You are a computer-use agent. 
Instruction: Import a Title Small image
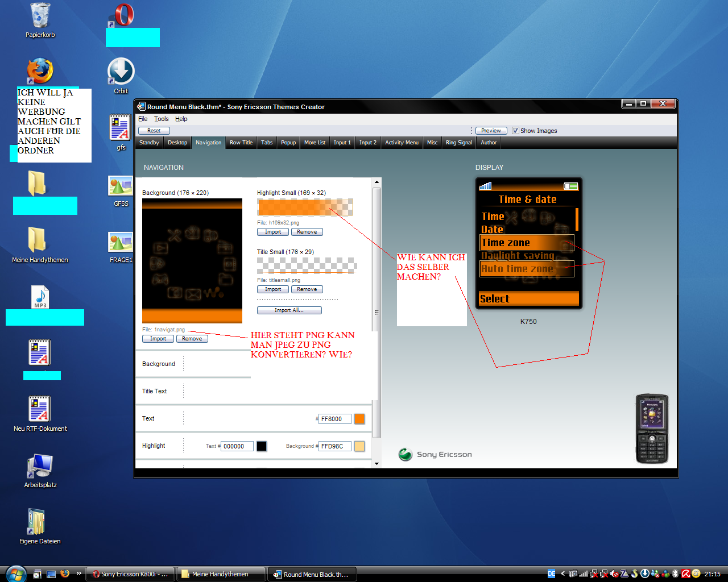(x=273, y=289)
